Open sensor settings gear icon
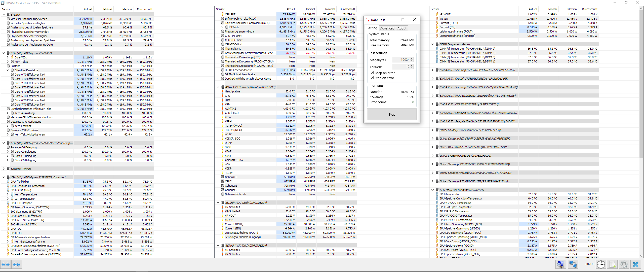Screen dimensions: 644x272 pyautogui.click(x=624, y=264)
